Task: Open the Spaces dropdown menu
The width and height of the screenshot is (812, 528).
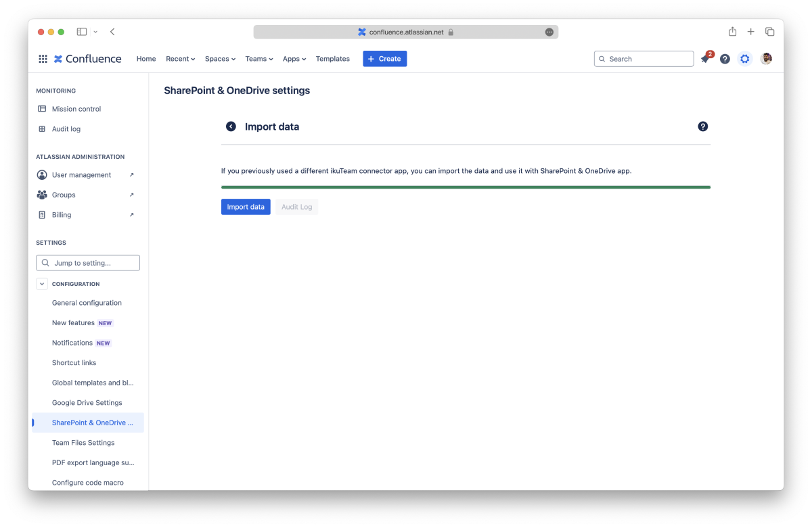Action: click(220, 59)
